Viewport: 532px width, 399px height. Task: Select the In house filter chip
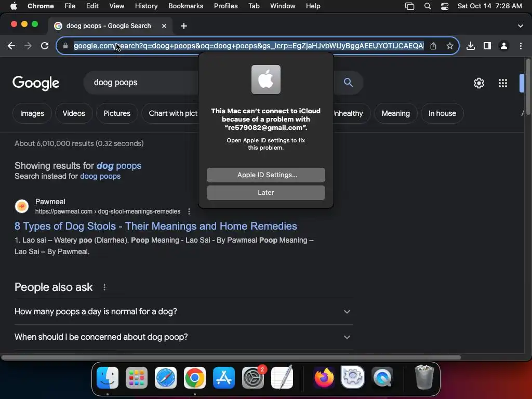pyautogui.click(x=442, y=113)
